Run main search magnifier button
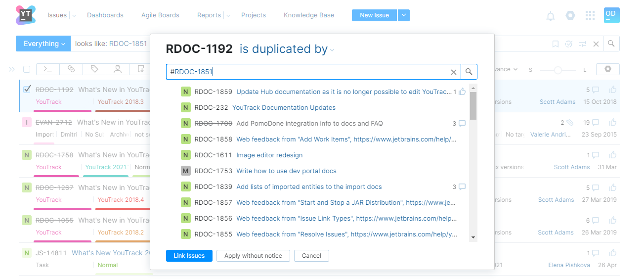644x280 pixels. (x=611, y=44)
